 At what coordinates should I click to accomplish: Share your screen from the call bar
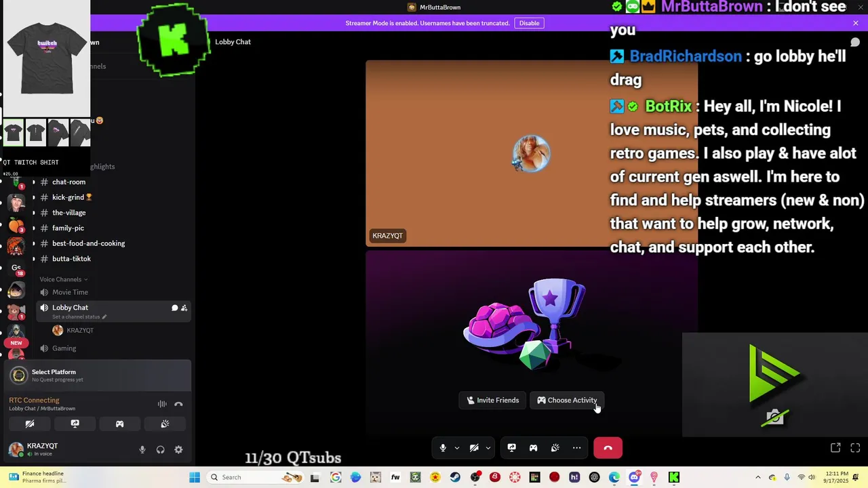pyautogui.click(x=512, y=448)
